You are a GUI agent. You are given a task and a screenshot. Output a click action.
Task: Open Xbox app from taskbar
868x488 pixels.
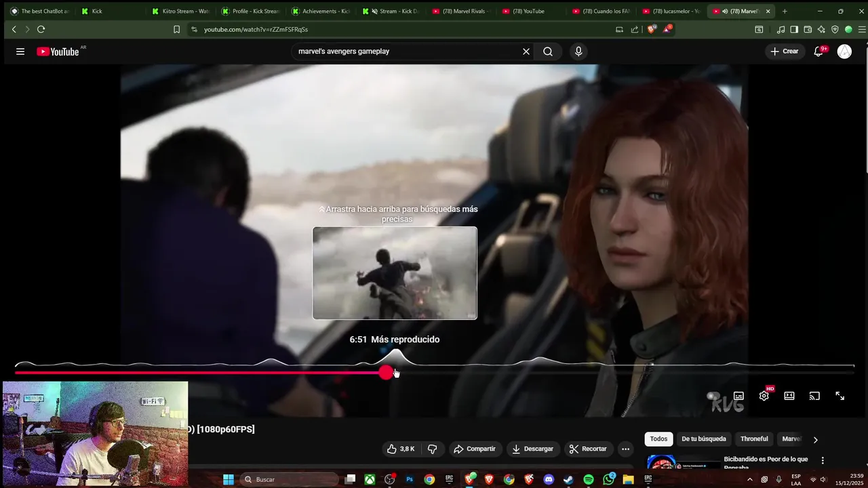point(370,479)
